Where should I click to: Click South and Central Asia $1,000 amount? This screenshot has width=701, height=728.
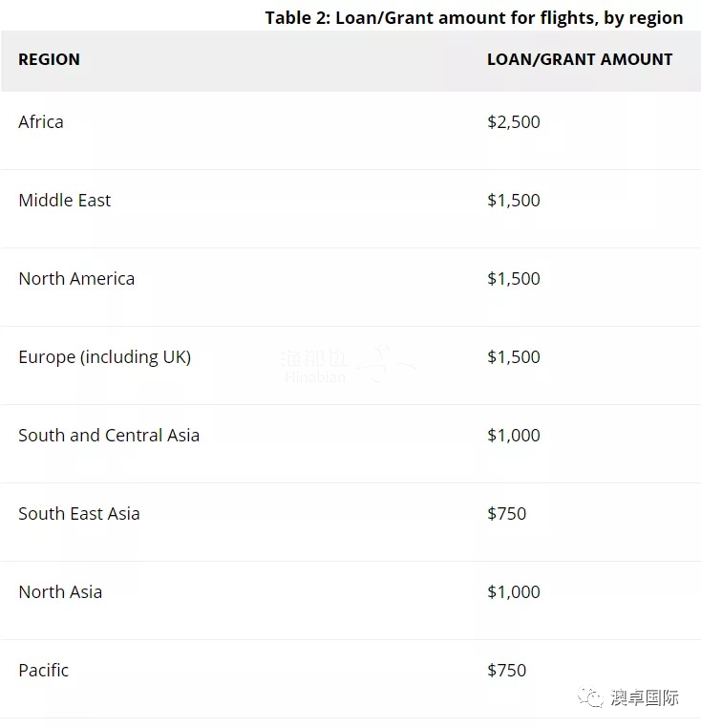[514, 436]
